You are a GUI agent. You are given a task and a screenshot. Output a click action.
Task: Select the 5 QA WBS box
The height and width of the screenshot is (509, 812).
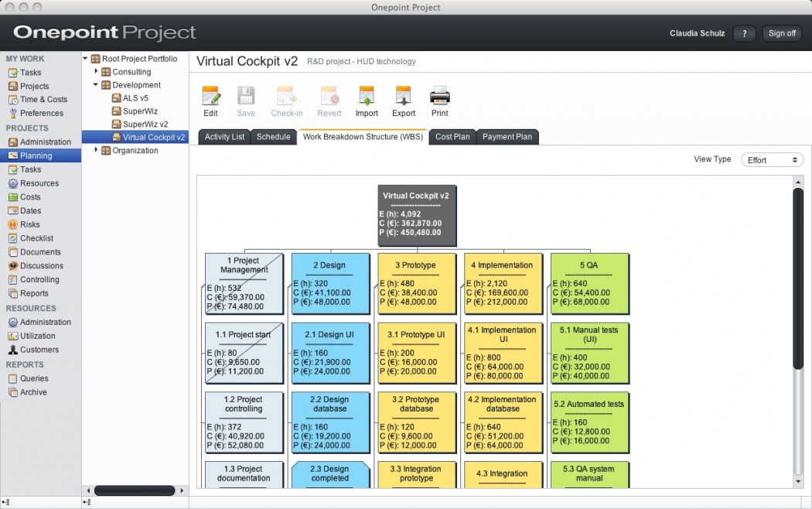(x=590, y=284)
